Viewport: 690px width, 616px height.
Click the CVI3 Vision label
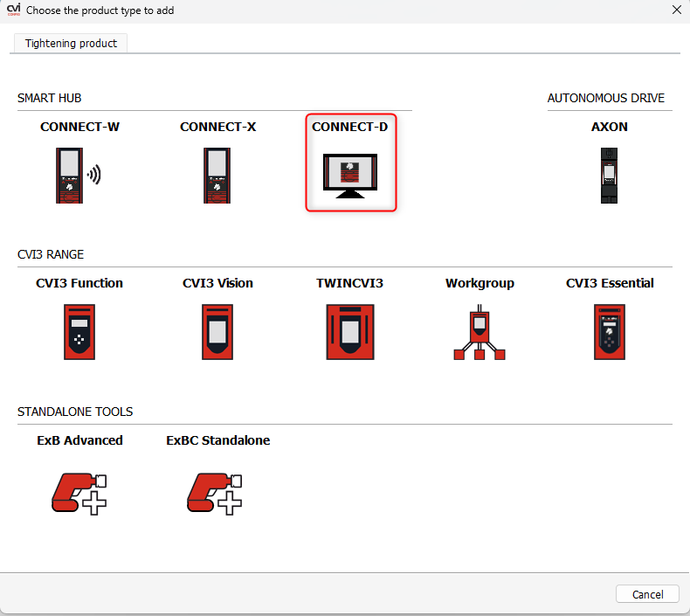coord(217,283)
